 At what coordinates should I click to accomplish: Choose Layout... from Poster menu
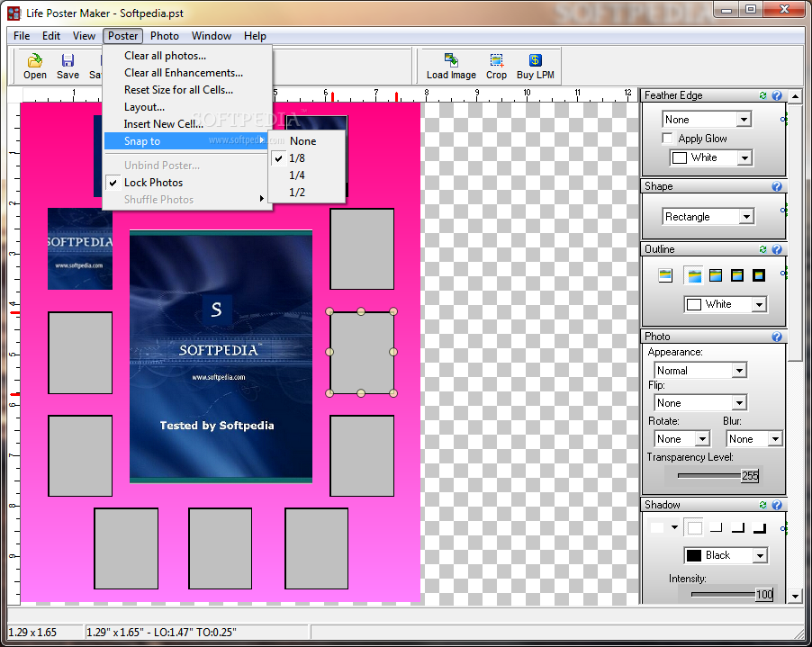(x=144, y=106)
